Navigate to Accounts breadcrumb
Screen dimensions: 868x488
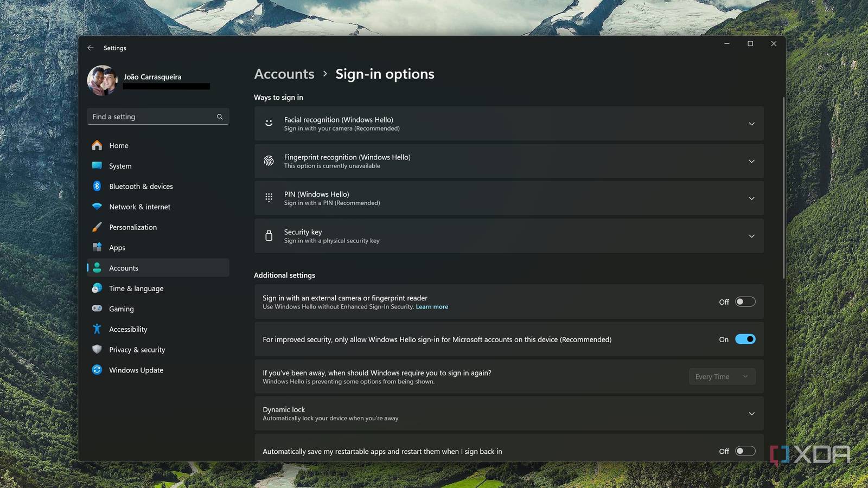284,74
